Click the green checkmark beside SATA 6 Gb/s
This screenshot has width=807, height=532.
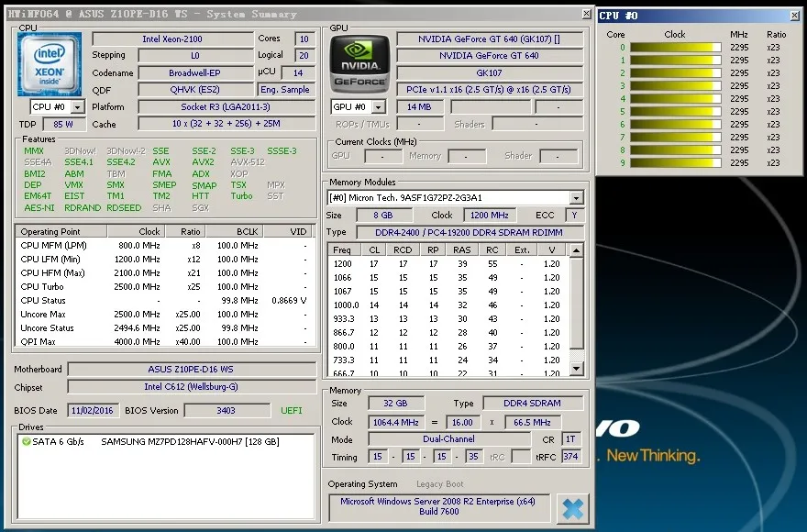[x=26, y=441]
